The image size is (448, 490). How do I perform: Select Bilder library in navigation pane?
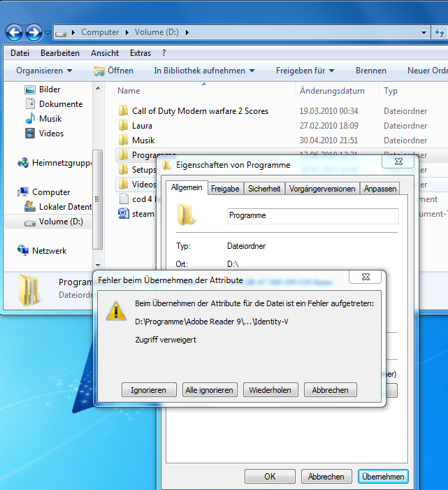42,89
